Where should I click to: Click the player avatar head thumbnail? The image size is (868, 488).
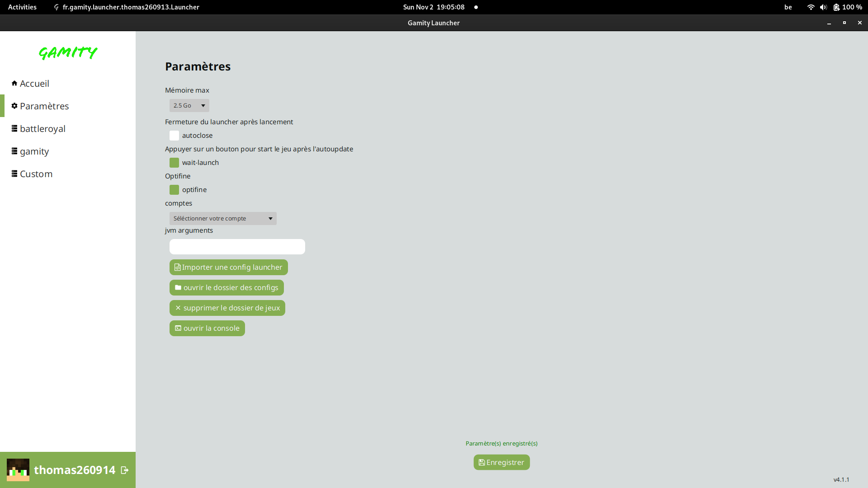tap(18, 470)
